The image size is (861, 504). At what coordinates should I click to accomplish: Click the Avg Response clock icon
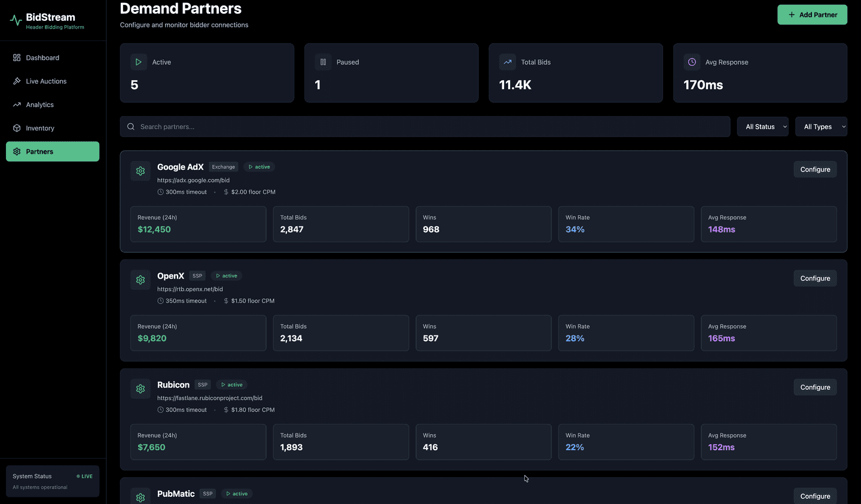(692, 62)
